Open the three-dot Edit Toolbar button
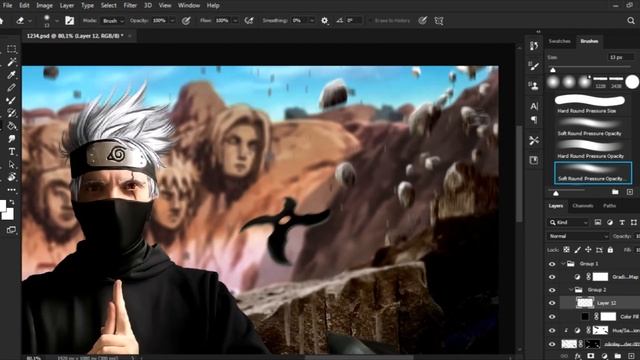This screenshot has height=360, width=640. click(11, 190)
